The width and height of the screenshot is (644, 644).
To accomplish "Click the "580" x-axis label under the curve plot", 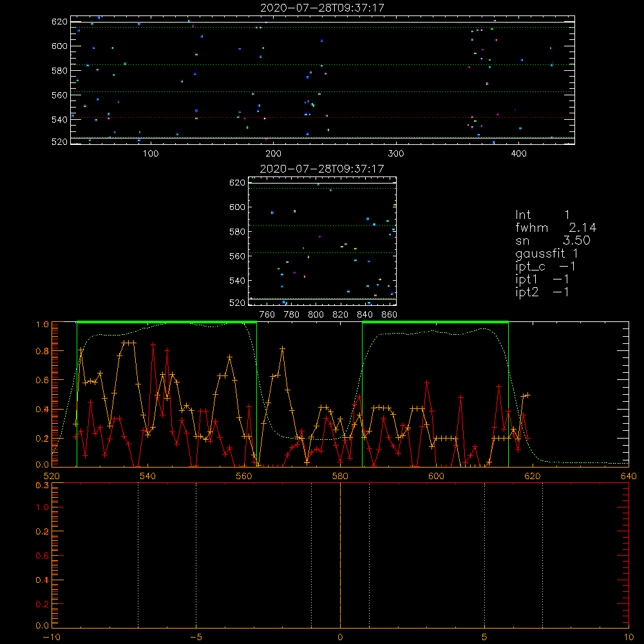I will click(340, 476).
